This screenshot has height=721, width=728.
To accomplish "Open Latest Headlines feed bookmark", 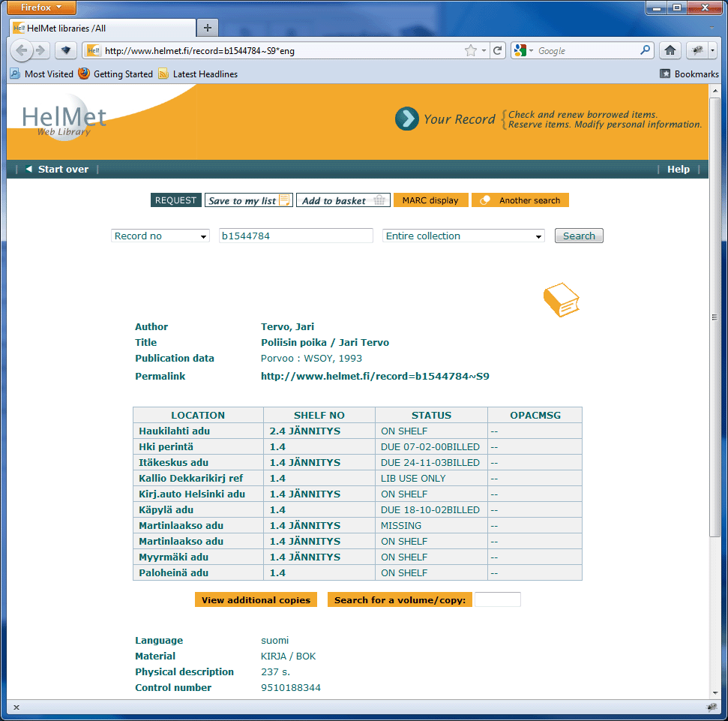I will point(205,74).
